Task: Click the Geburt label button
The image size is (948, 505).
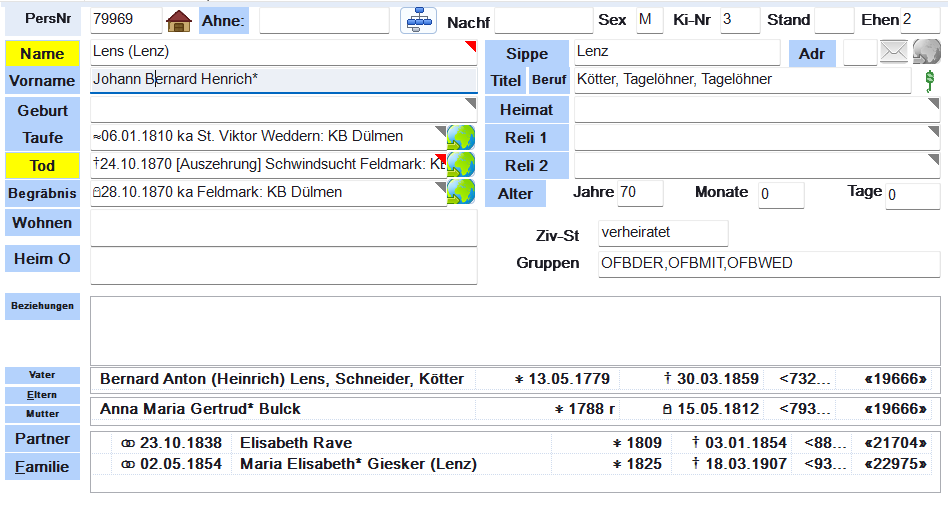Action: point(42,111)
